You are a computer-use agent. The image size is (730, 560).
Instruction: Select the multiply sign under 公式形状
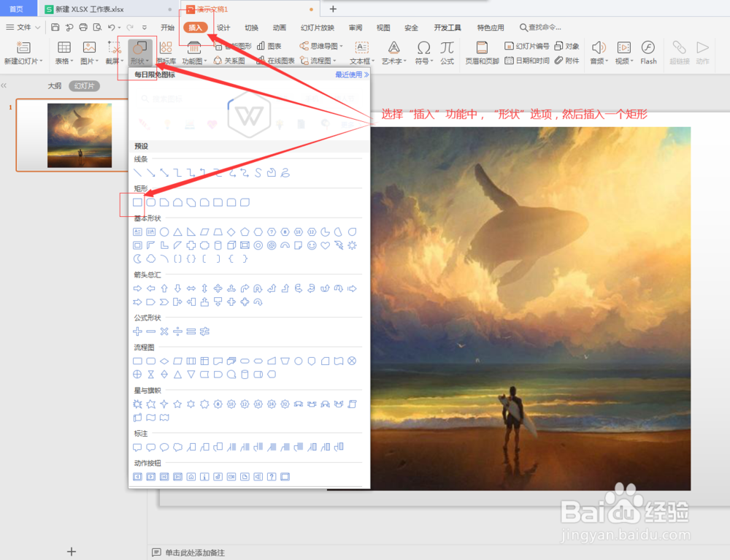click(164, 331)
